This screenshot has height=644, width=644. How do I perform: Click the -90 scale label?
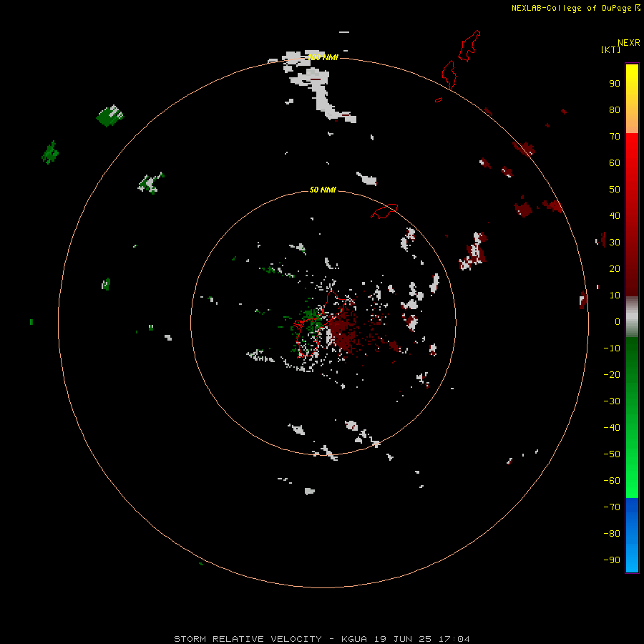[612, 560]
